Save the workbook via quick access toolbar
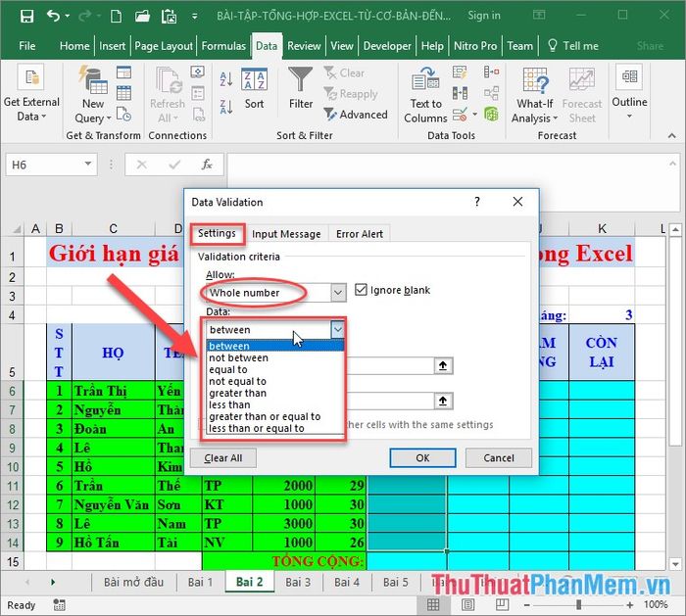 tap(26, 17)
